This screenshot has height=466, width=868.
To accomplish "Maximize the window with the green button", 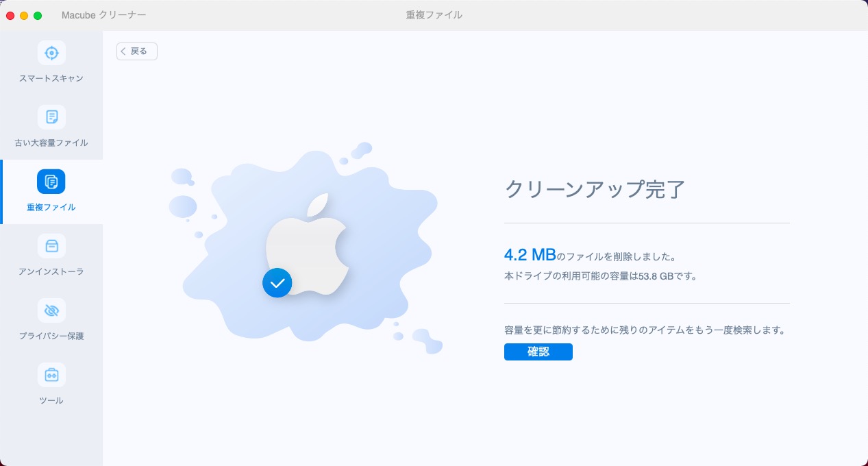I will click(38, 15).
